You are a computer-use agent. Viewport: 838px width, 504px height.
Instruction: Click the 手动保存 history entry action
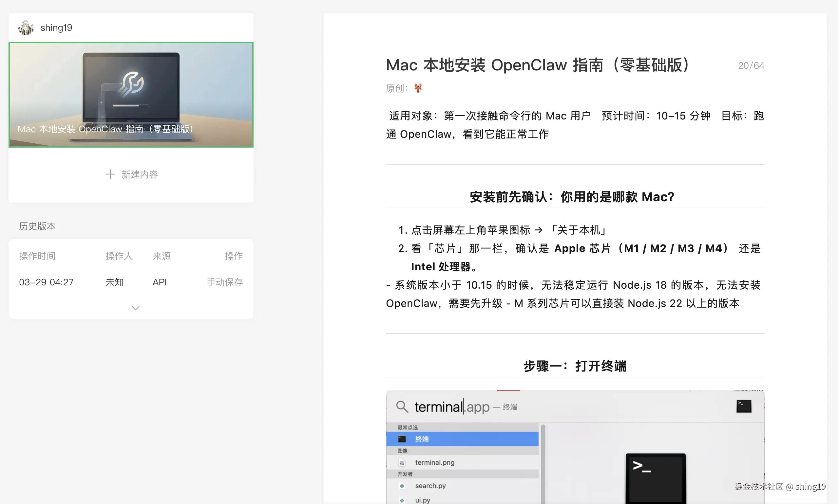tap(224, 282)
